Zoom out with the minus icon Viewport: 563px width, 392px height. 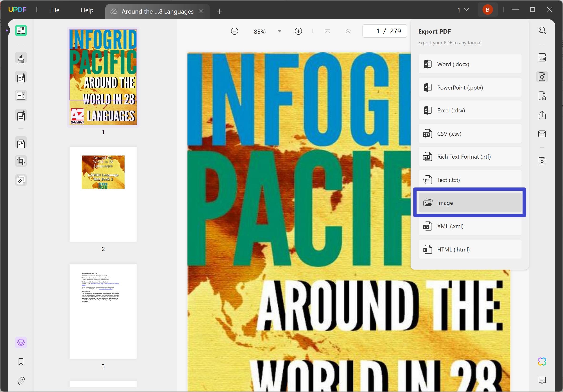(x=234, y=31)
